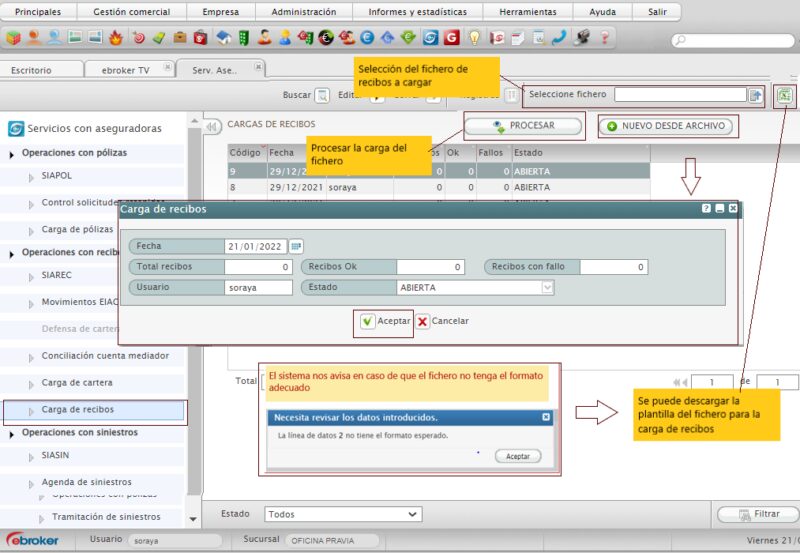800x553 pixels.
Task: Open the Estado filter dropdown showing Todos
Action: point(342,514)
